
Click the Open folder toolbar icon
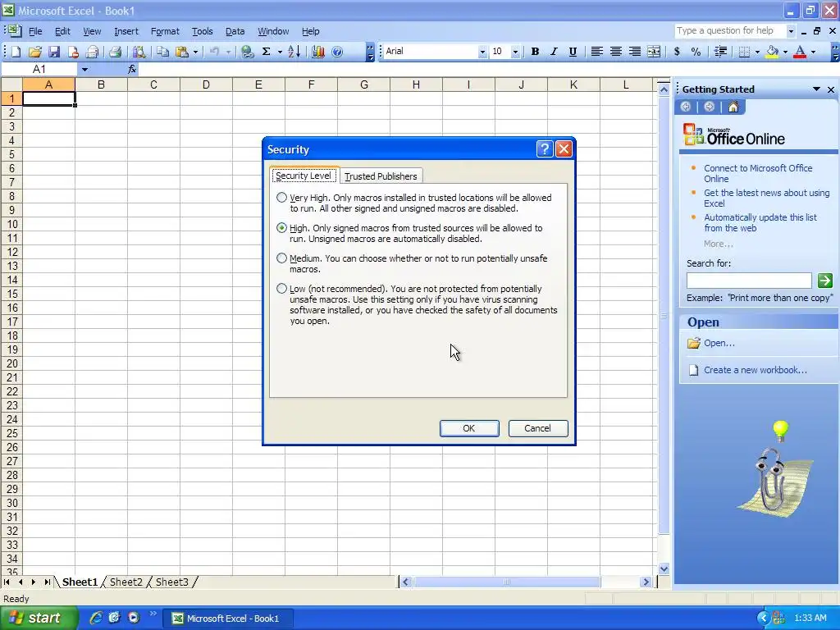coord(34,52)
